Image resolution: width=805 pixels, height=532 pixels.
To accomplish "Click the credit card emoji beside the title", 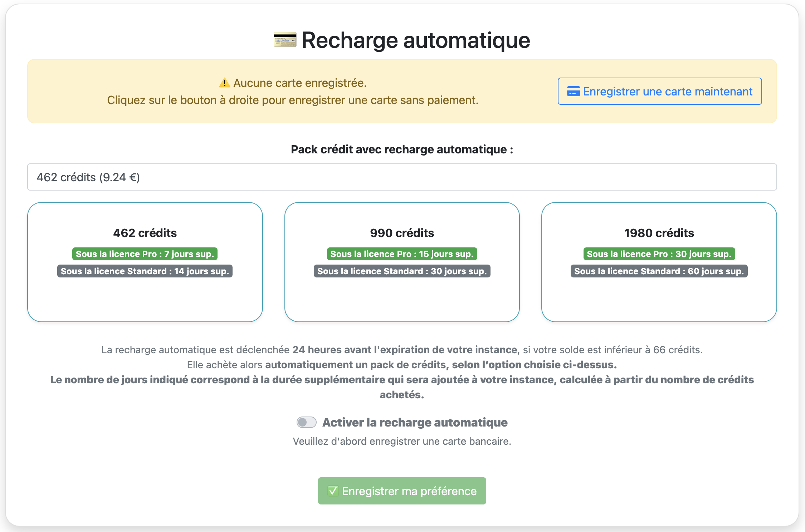I will (285, 40).
